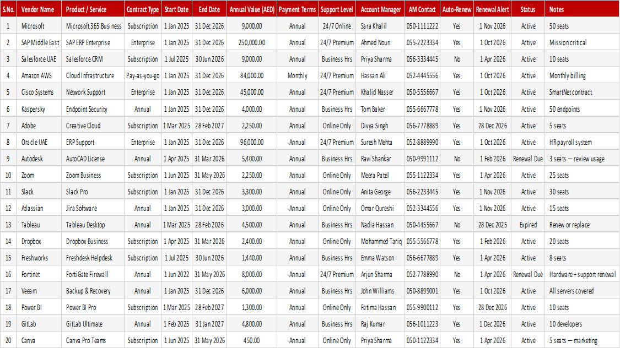Select the 96,000.00 value for Oracle
Screen dimensions: 620x364
(x=252, y=142)
